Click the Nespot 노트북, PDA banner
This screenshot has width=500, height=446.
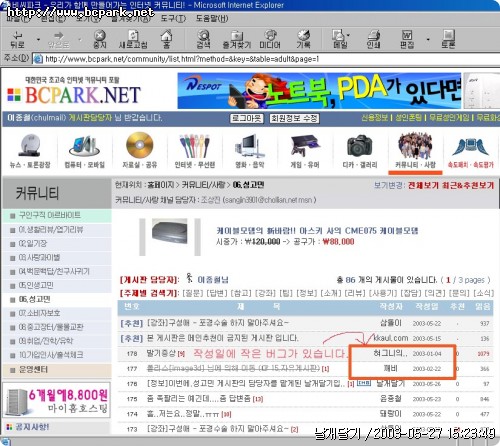click(319, 91)
